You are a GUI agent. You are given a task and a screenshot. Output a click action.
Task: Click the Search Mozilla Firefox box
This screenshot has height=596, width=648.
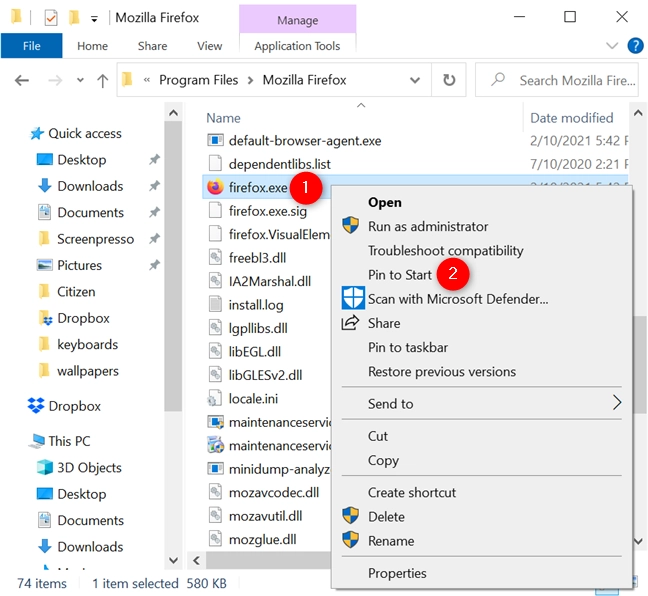(557, 80)
